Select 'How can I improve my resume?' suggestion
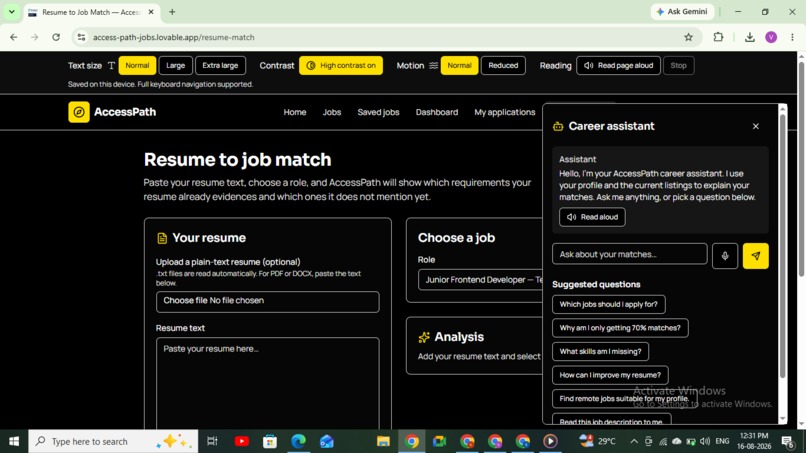Image resolution: width=806 pixels, height=453 pixels. click(610, 375)
